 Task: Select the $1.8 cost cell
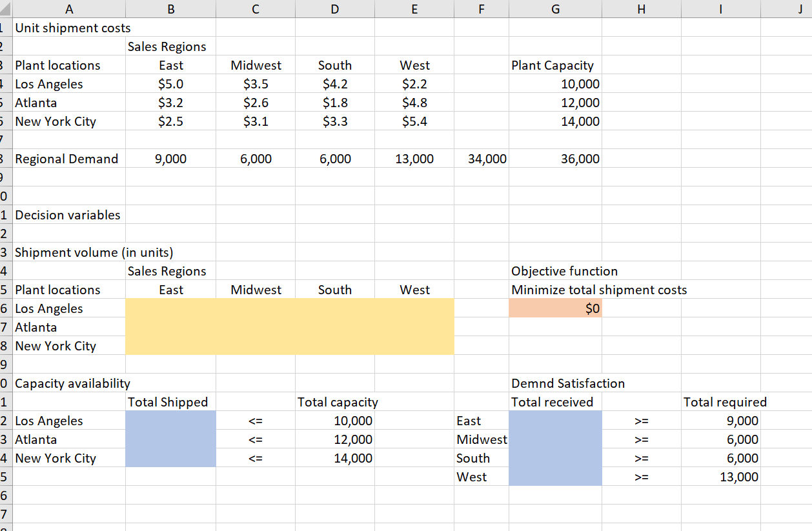tap(334, 103)
